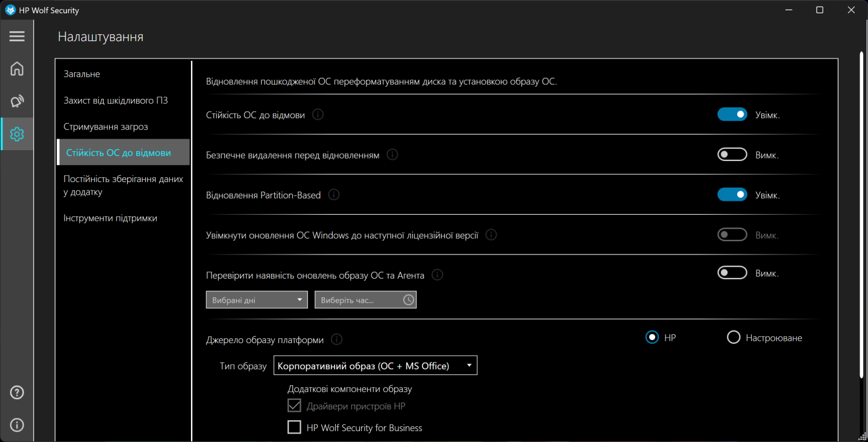
Task: Open Захист від шкідливого ПЗ section
Action: click(116, 100)
